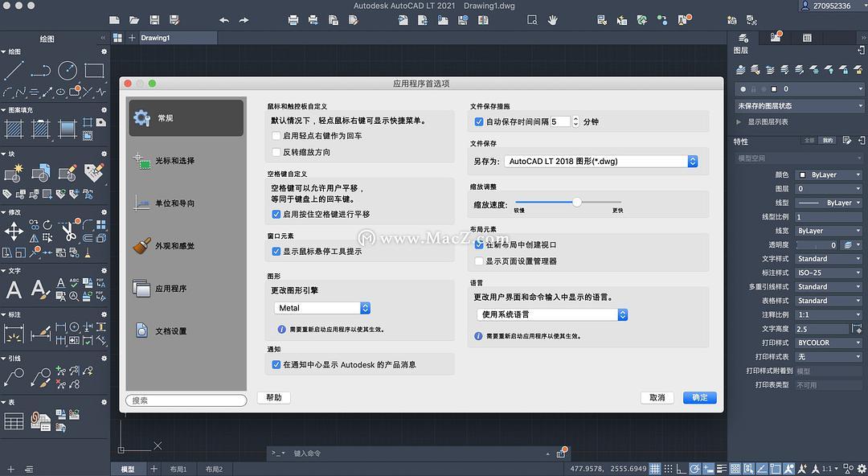Click the 搜索 field in preferences
868x476 pixels.
coord(186,400)
